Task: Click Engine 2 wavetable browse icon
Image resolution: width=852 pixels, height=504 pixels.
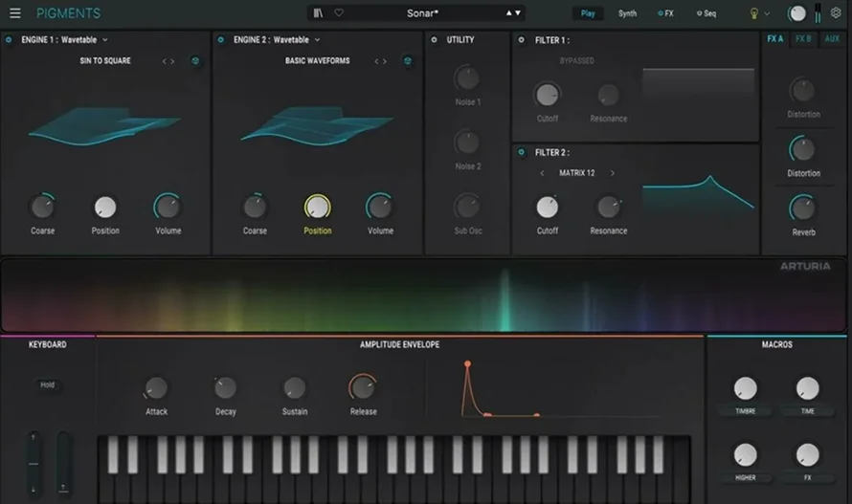Action: 408,61
